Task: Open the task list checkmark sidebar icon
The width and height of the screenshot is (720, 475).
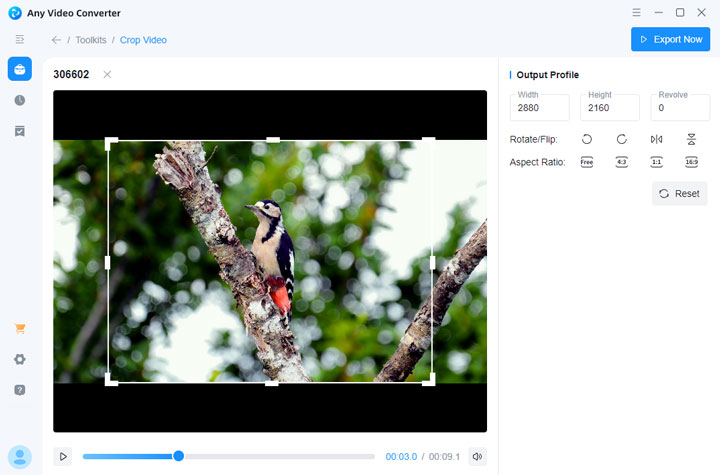Action: click(x=20, y=131)
